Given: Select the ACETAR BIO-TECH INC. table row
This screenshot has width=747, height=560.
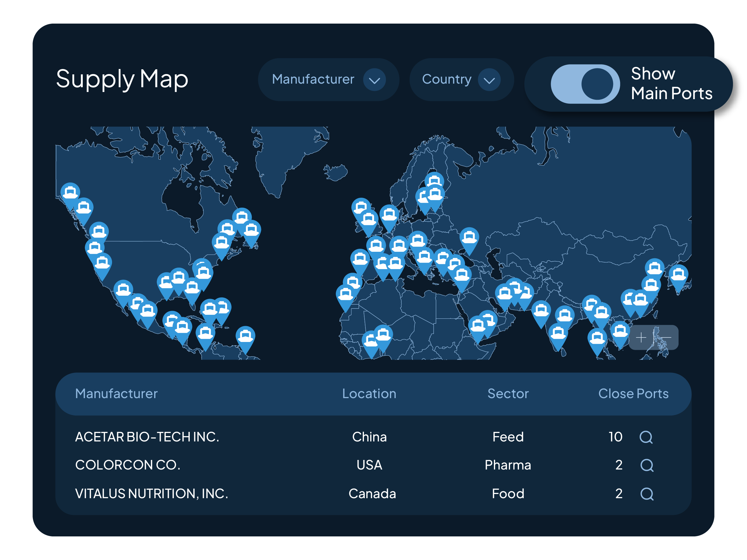Looking at the screenshot, I should tap(373, 437).
